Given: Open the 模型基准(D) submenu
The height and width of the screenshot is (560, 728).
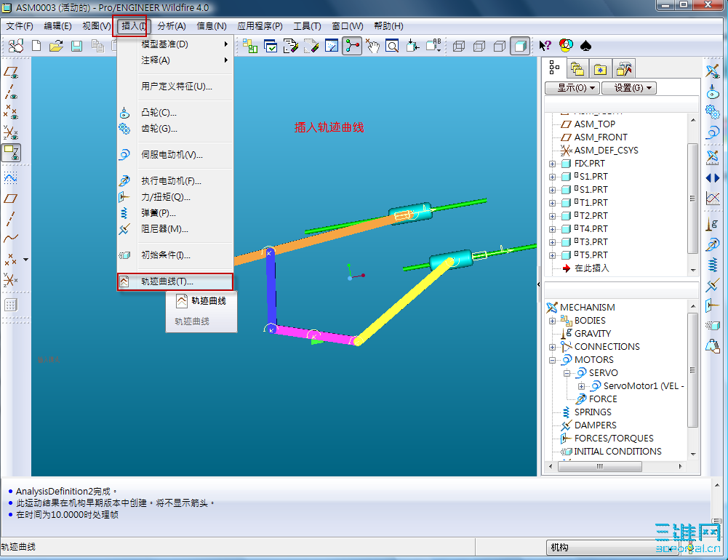Looking at the screenshot, I should [175, 44].
